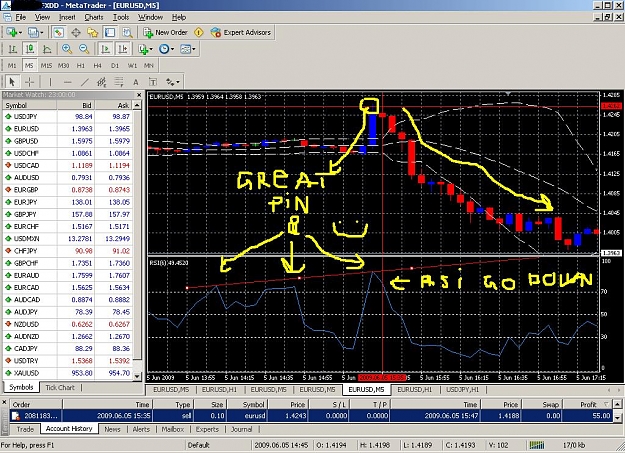Sort by the Profit column header

pyautogui.click(x=587, y=404)
